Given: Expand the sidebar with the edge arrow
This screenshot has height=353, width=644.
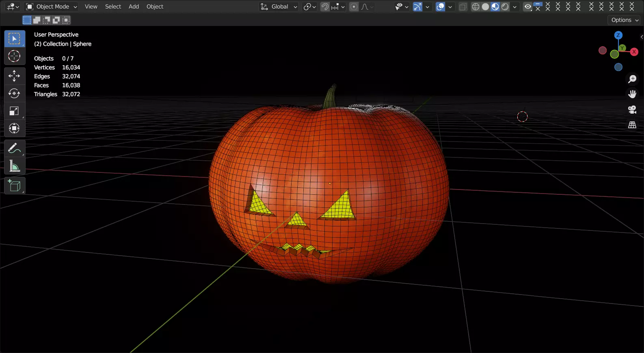Looking at the screenshot, I should click(642, 37).
